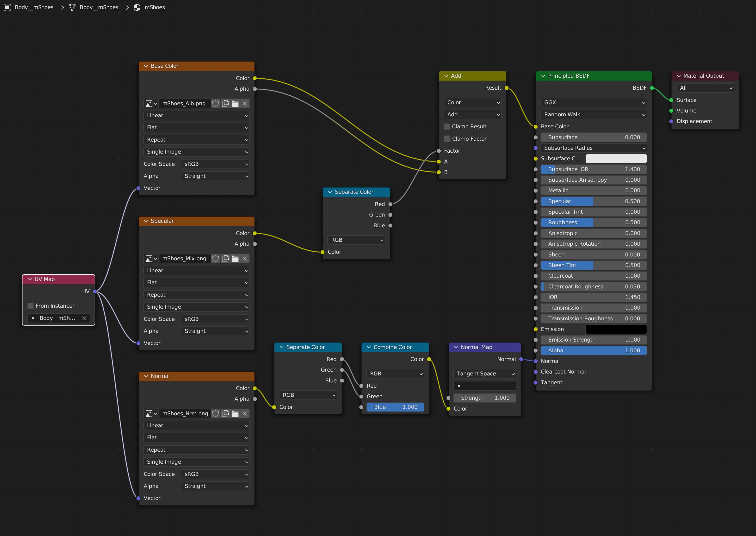
Task: Open image browse menu for mShoes_Nrm.png
Action: pyautogui.click(x=151, y=414)
